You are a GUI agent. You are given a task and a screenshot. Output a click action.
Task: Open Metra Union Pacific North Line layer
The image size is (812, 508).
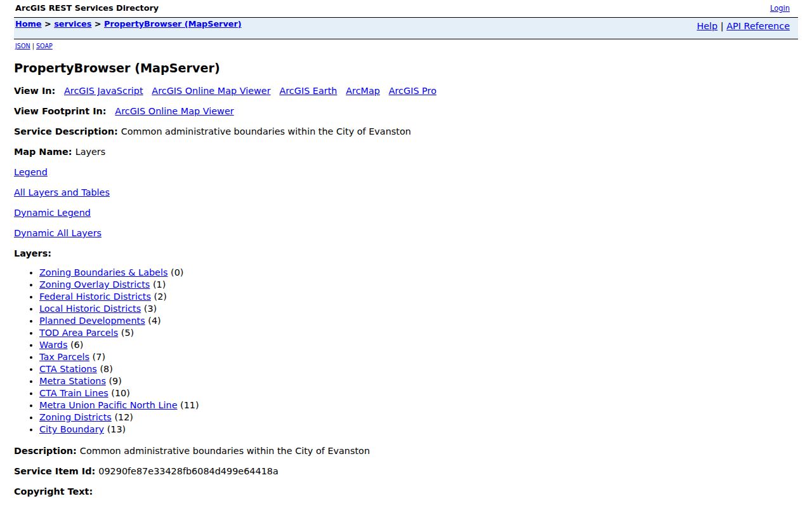[x=108, y=405]
